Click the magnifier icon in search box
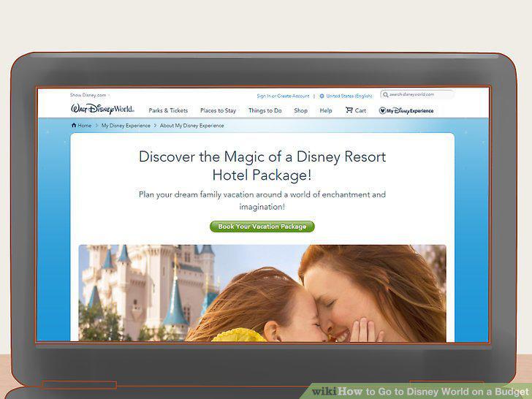 (x=385, y=95)
